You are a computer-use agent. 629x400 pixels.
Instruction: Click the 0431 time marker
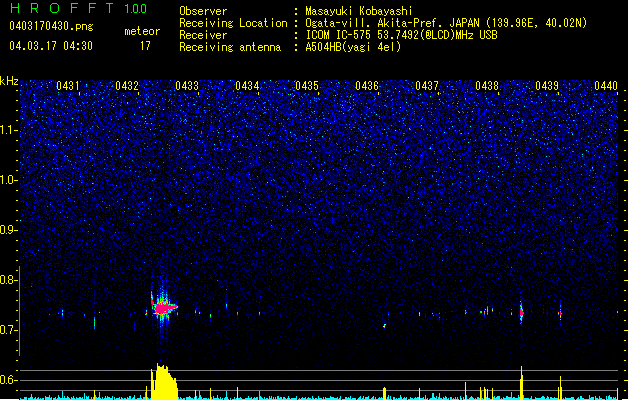click(67, 86)
